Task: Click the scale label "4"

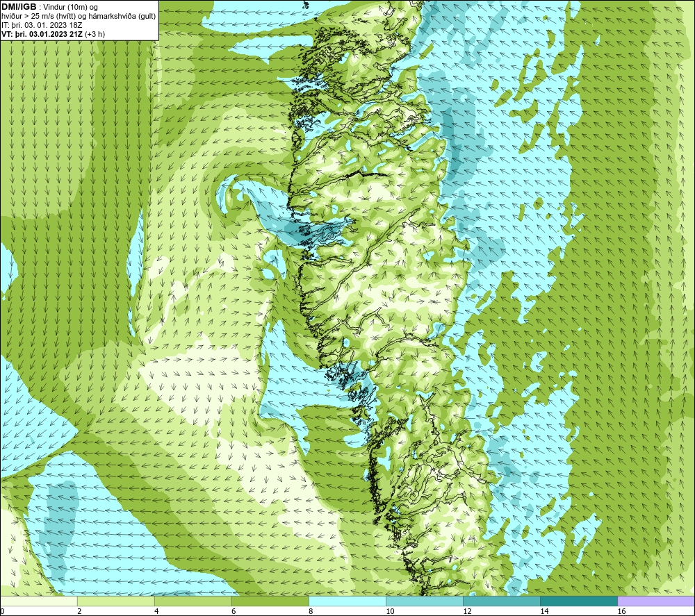Action: pos(156,611)
